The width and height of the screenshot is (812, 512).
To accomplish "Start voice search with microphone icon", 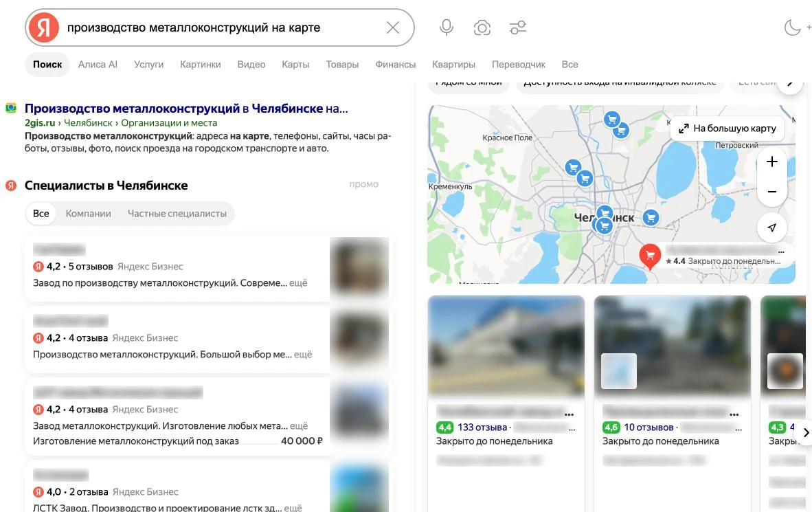I will (447, 27).
